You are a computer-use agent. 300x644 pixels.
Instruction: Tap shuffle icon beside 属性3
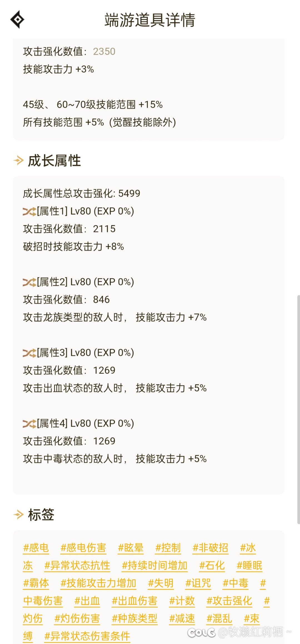29,353
